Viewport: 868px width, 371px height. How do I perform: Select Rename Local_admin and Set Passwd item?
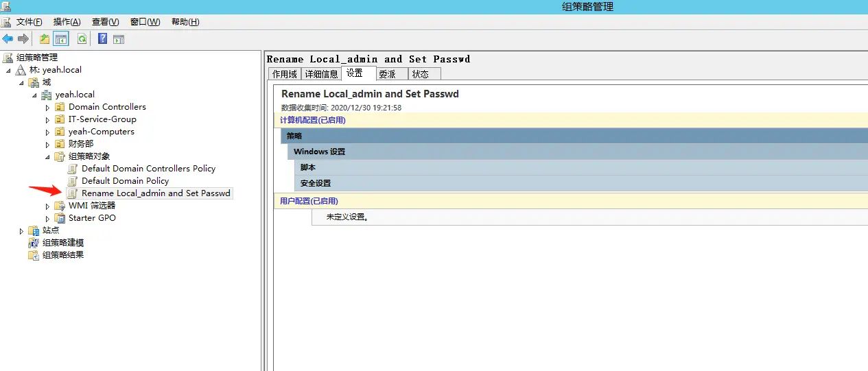(x=156, y=193)
